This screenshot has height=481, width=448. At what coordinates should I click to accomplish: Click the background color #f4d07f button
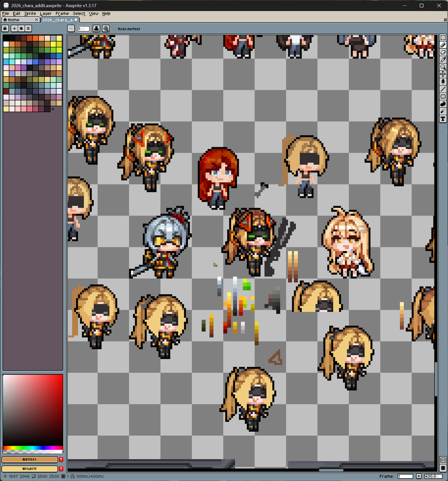pos(30,469)
